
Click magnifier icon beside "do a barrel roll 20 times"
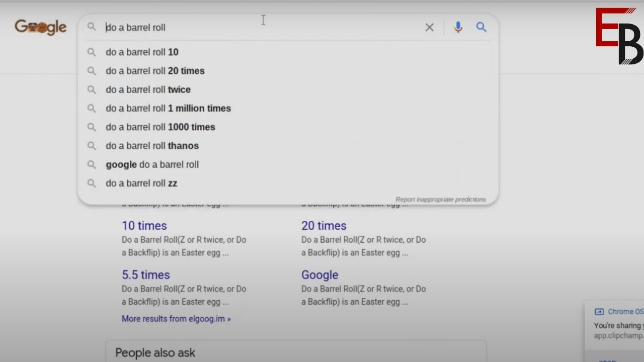pyautogui.click(x=92, y=71)
